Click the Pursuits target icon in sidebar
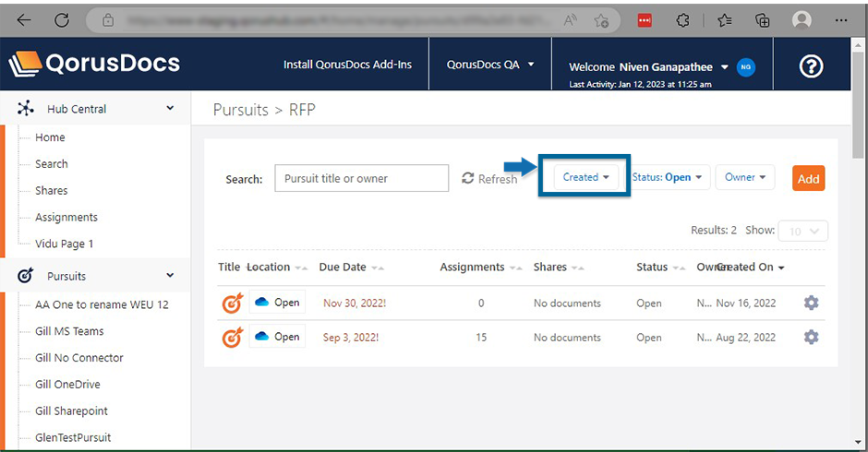This screenshot has height=452, width=868. pos(26,275)
